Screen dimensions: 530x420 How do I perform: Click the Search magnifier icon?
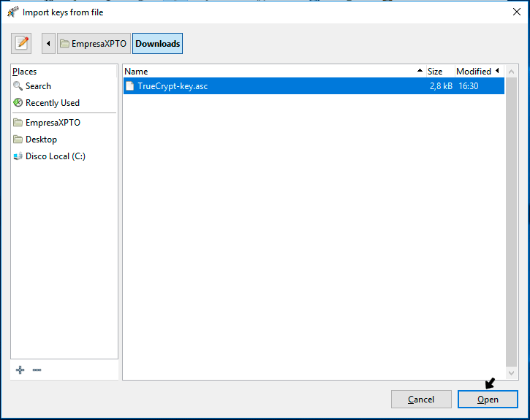(18, 86)
